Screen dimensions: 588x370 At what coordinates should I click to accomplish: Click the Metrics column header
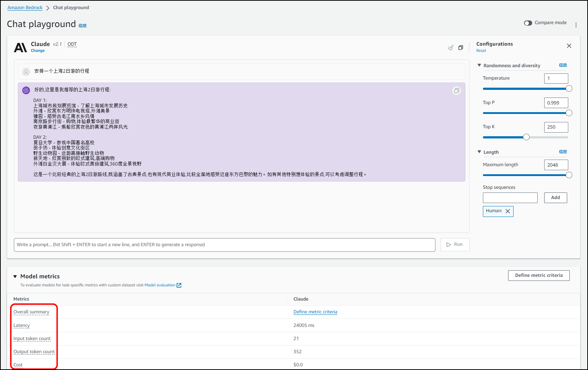coord(21,299)
